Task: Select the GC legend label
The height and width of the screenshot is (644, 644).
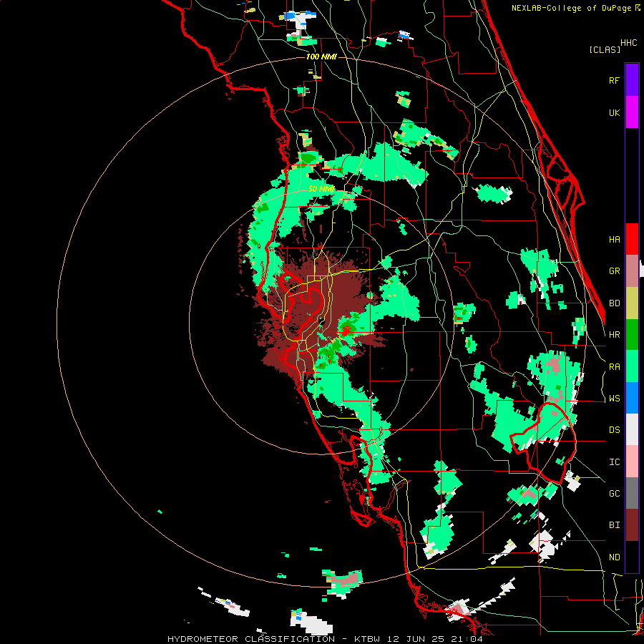Action: click(x=614, y=494)
